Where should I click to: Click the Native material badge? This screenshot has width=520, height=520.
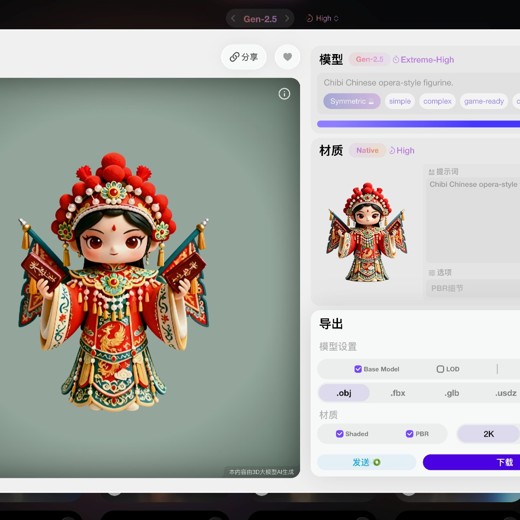click(367, 150)
